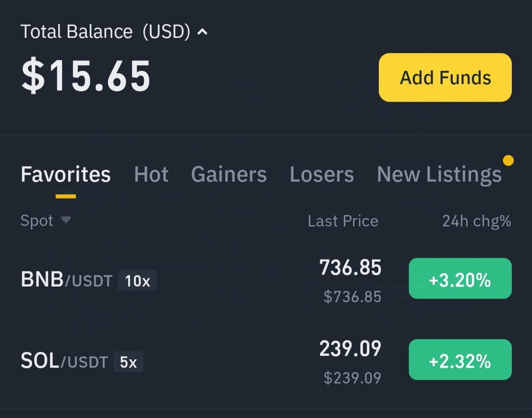Sort by the 24h chg% column header
This screenshot has height=418, width=532.
coord(477,221)
